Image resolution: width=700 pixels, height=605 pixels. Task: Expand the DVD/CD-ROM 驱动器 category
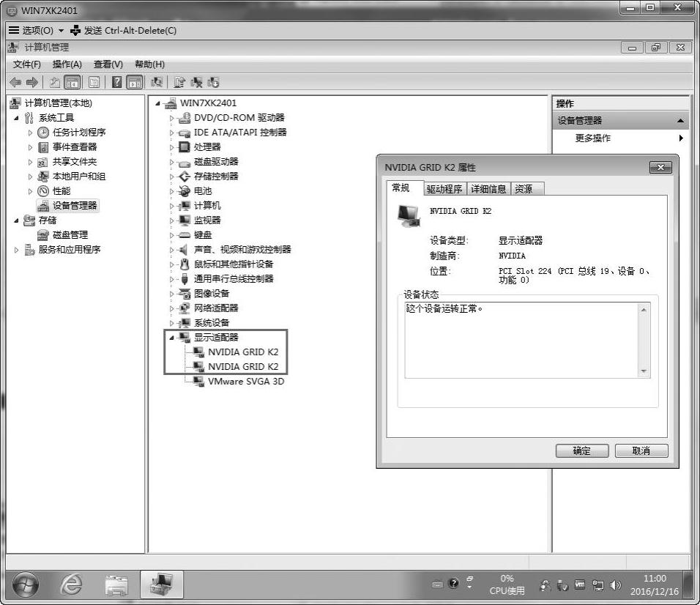172,119
